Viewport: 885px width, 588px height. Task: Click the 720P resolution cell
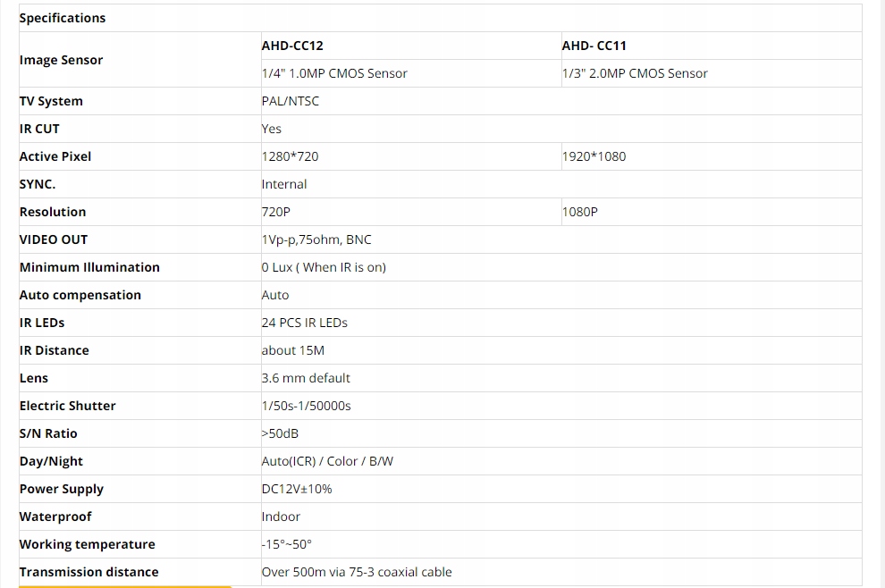(x=276, y=212)
